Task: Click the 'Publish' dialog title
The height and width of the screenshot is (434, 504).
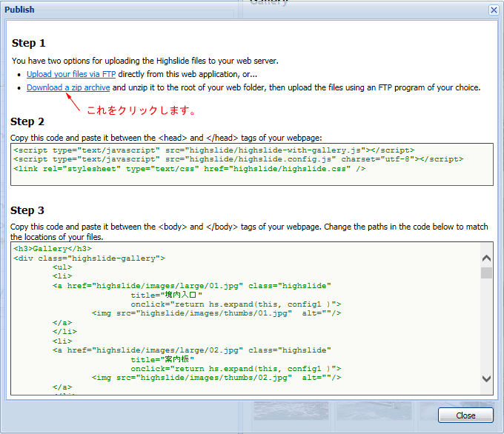Action: pyautogui.click(x=19, y=10)
